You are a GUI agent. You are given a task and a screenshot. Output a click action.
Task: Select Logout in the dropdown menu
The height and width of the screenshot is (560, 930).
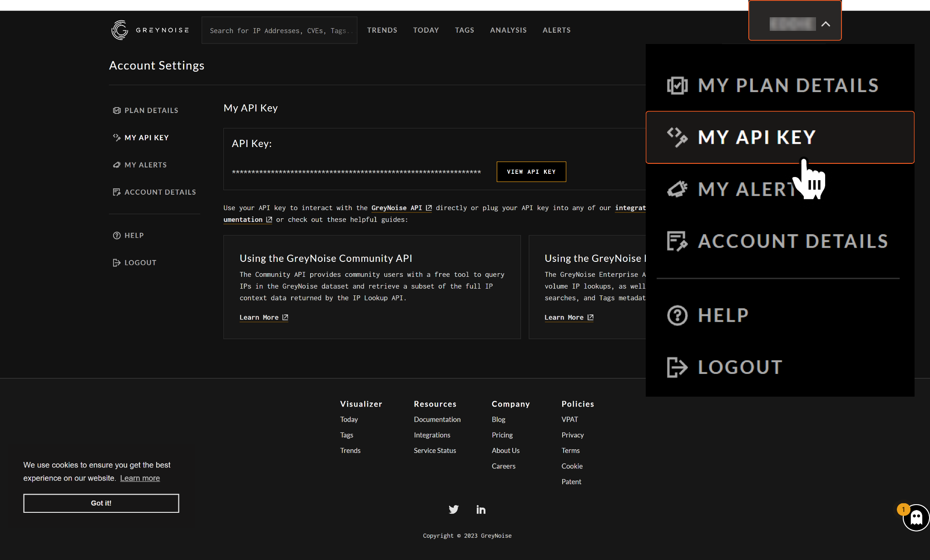[x=740, y=367]
